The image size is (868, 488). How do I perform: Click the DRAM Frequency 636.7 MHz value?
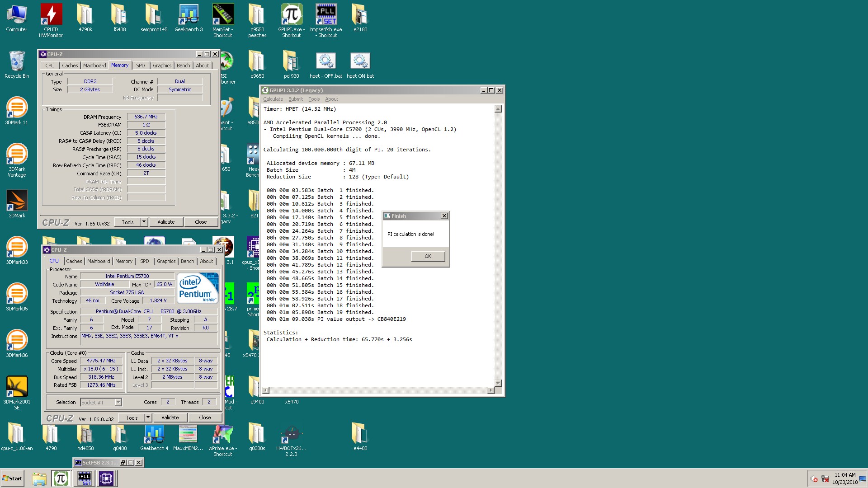point(146,117)
